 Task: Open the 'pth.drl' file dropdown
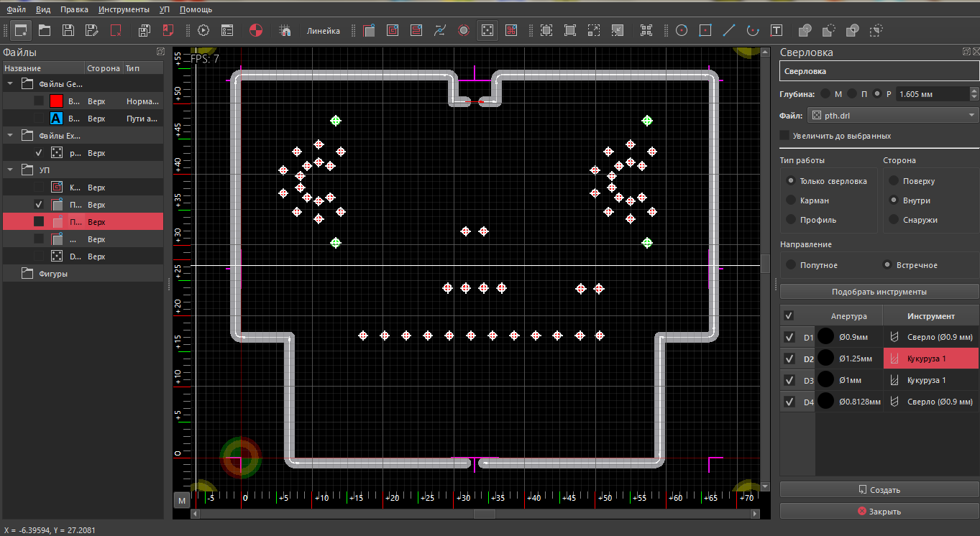coord(893,115)
